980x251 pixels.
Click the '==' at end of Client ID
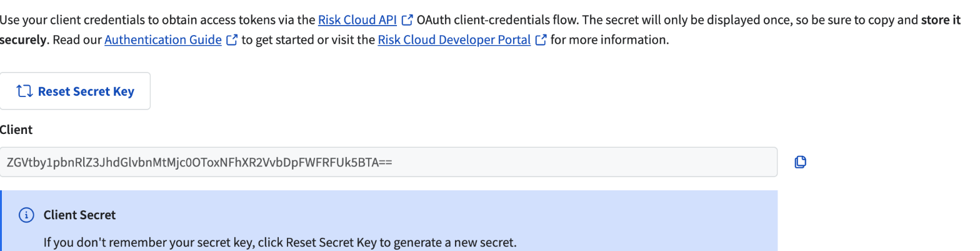point(385,162)
